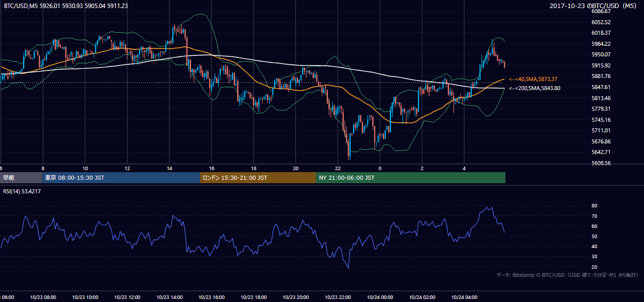Click hour tick 10 under the price chart
Viewport: 644px width, 302px height.
click(x=85, y=168)
